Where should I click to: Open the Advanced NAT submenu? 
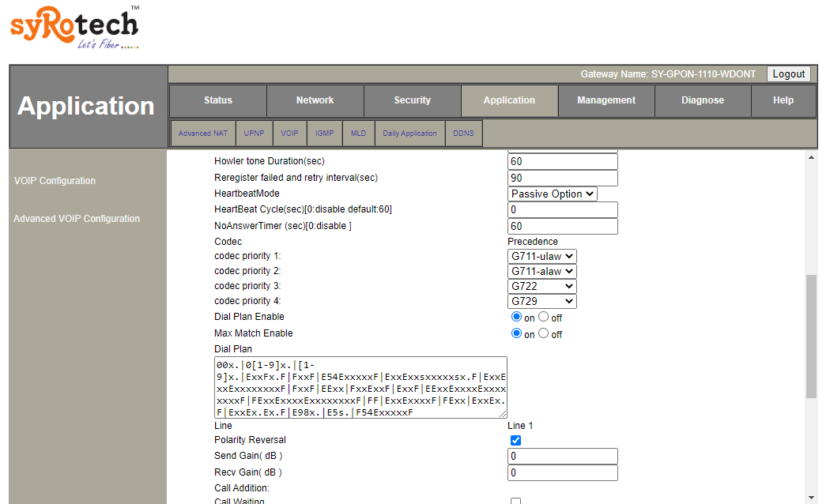coord(202,134)
